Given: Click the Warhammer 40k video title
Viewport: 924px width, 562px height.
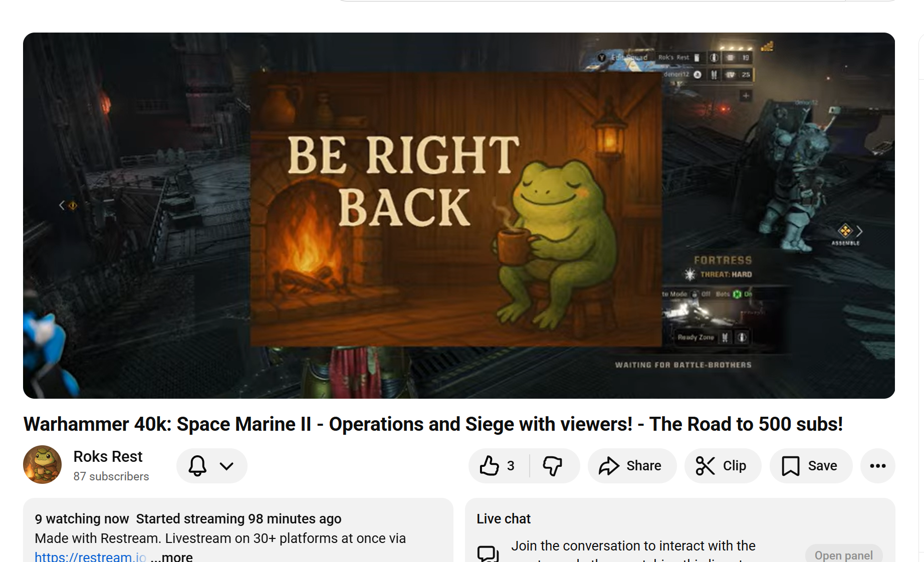Looking at the screenshot, I should pos(433,424).
